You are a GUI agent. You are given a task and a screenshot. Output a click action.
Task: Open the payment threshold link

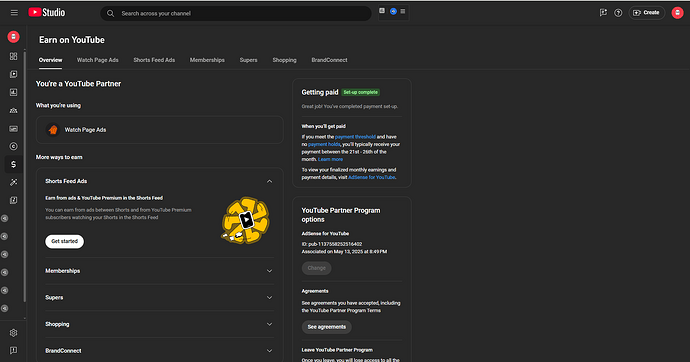[355, 137]
